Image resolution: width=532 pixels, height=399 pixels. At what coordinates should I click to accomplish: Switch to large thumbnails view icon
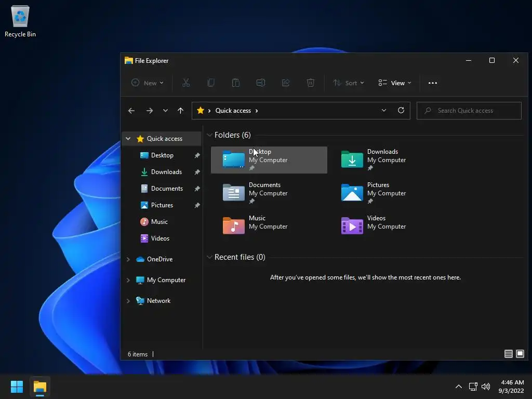[520, 354]
